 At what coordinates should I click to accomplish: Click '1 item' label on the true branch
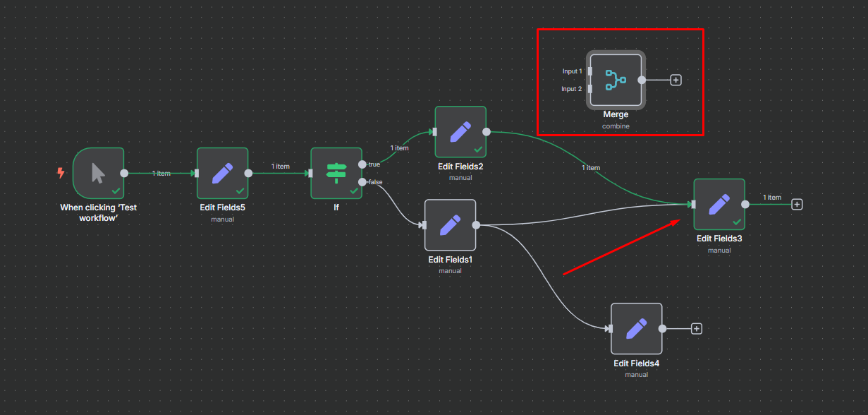399,148
